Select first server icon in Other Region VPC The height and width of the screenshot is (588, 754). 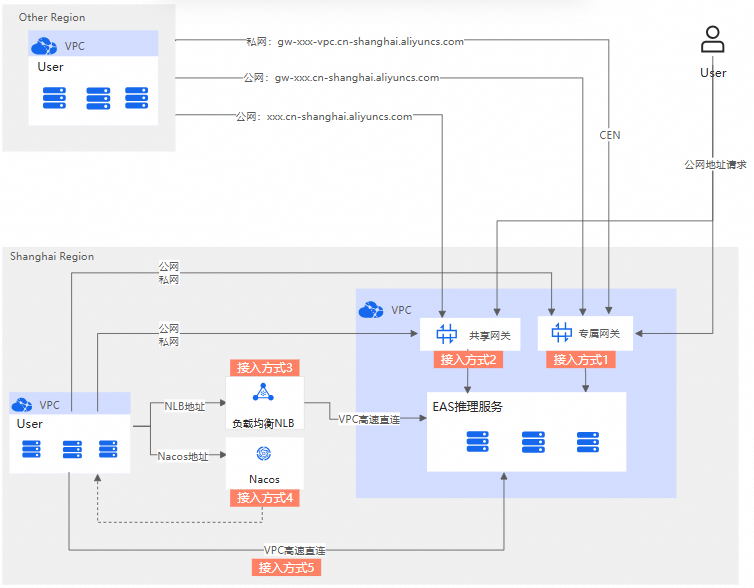(x=54, y=98)
